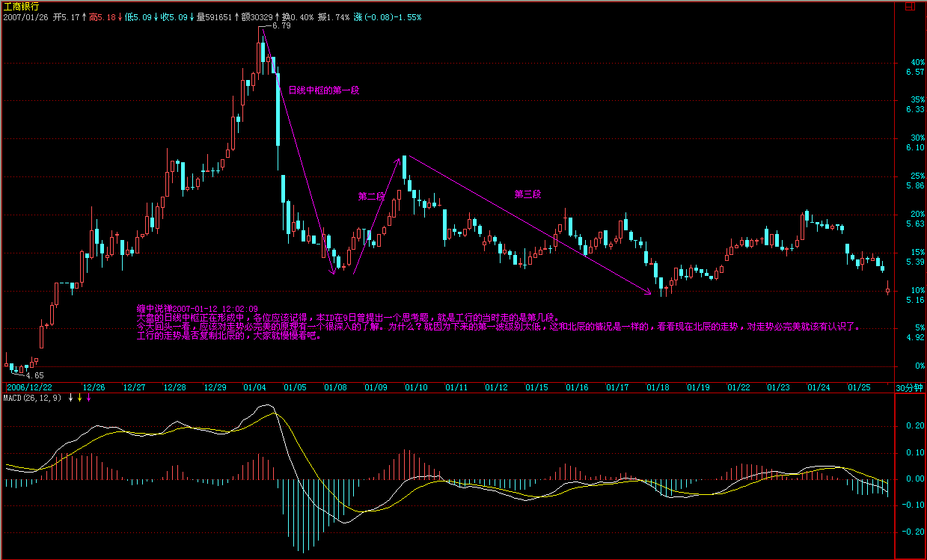
Task: Select the 2006/12/22 start date label
Action: point(29,387)
